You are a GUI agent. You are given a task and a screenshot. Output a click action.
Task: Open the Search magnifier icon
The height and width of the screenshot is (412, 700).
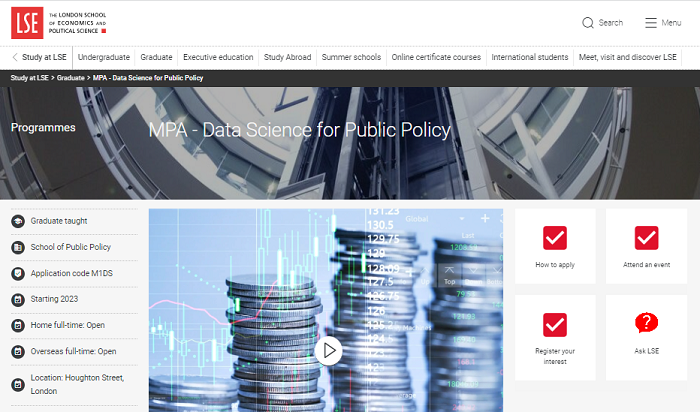pyautogui.click(x=587, y=23)
